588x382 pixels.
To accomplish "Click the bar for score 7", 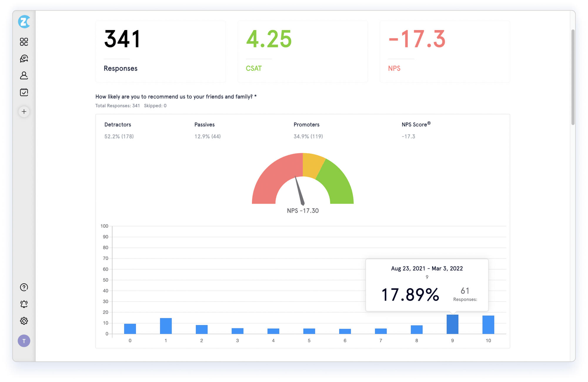I will coord(381,331).
